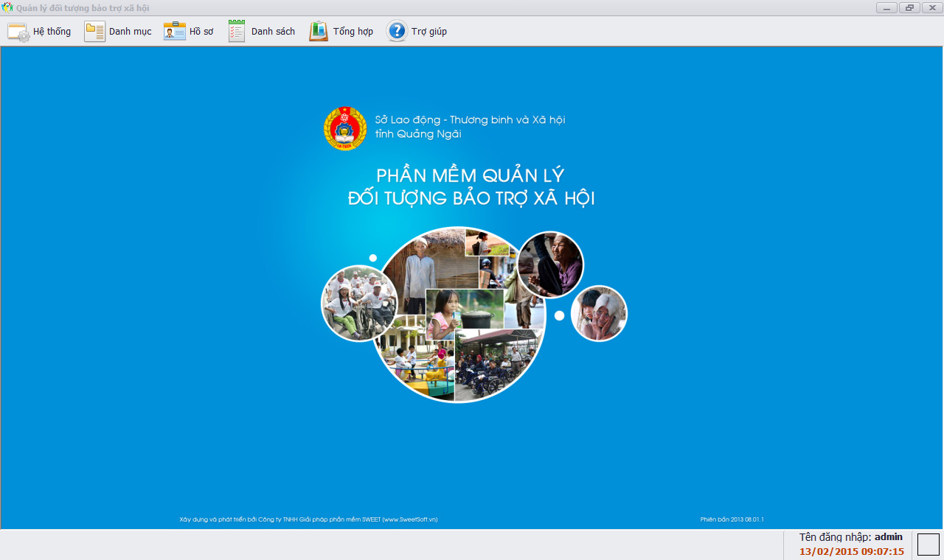Image resolution: width=944 pixels, height=560 pixels.
Task: Click the www.SweetSoft.vn developer credit text
Action: (x=308, y=519)
